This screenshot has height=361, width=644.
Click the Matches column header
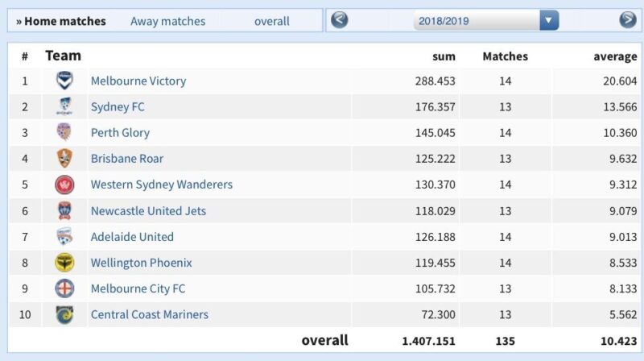[x=505, y=56]
